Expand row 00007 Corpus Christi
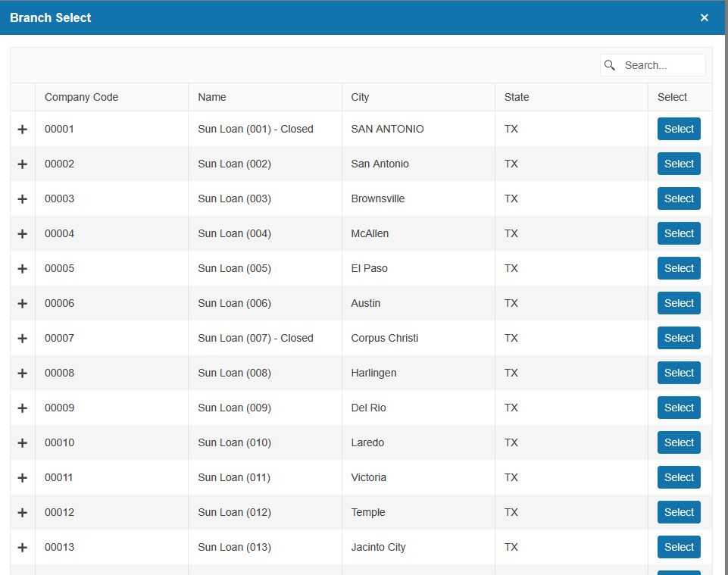 point(22,338)
